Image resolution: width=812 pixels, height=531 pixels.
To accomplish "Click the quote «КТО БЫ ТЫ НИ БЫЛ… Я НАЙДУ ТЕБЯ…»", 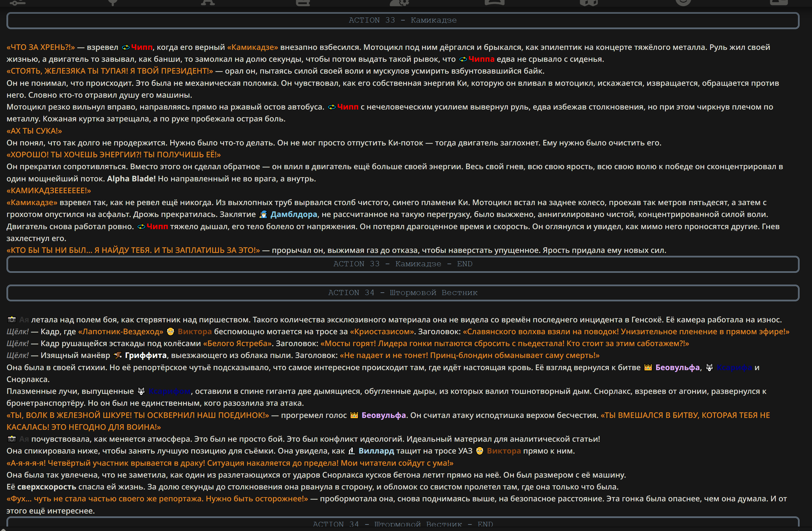I will click(133, 250).
